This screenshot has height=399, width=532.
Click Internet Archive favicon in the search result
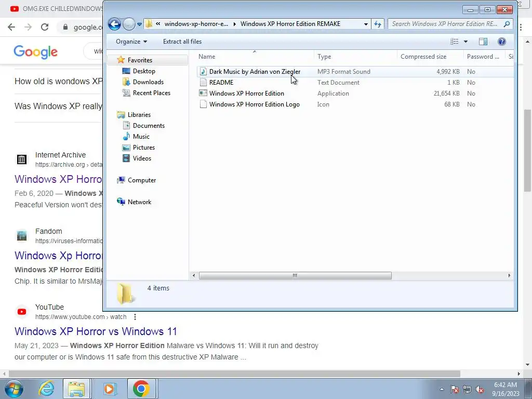tap(22, 159)
